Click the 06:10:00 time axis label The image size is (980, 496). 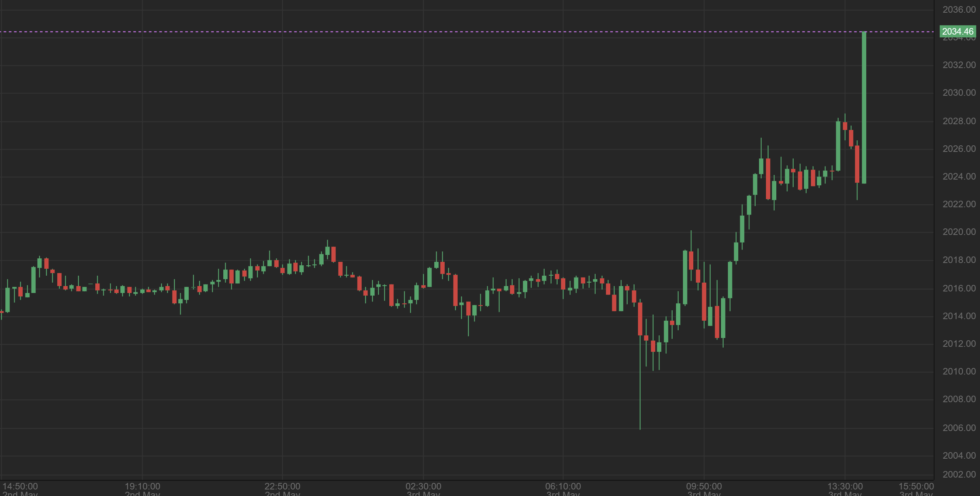pyautogui.click(x=563, y=487)
